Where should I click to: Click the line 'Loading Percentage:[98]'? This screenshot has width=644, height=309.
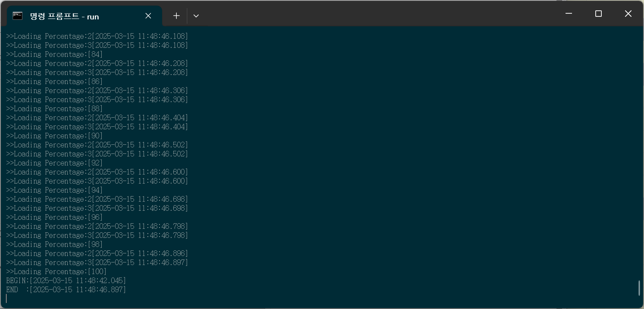coord(54,244)
